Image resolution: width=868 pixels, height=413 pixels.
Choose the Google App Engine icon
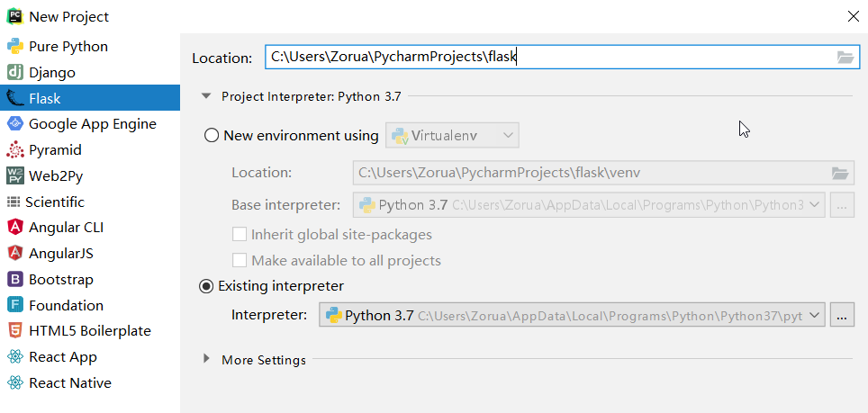pyautogui.click(x=14, y=124)
